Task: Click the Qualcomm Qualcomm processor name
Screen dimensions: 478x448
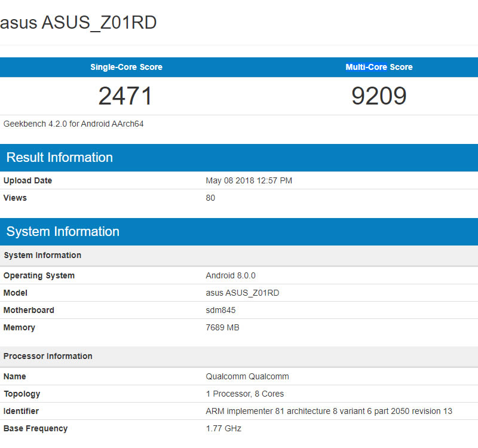Action: point(247,376)
